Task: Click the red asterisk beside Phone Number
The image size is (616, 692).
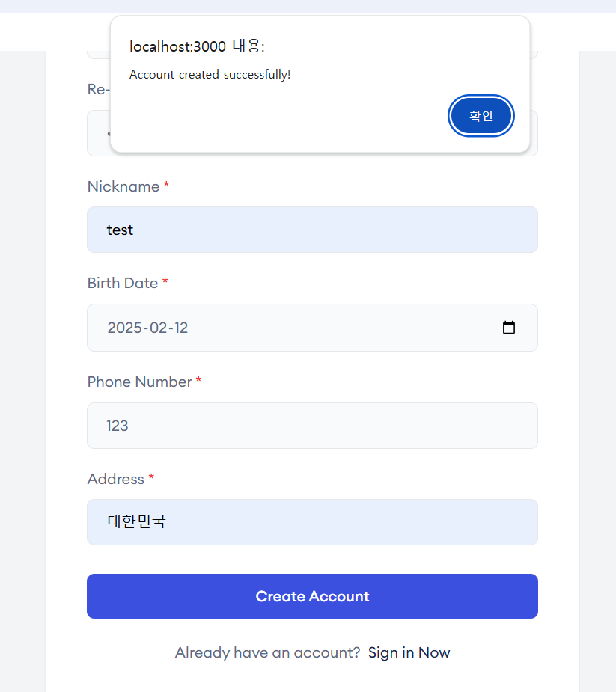Action: 198,379
